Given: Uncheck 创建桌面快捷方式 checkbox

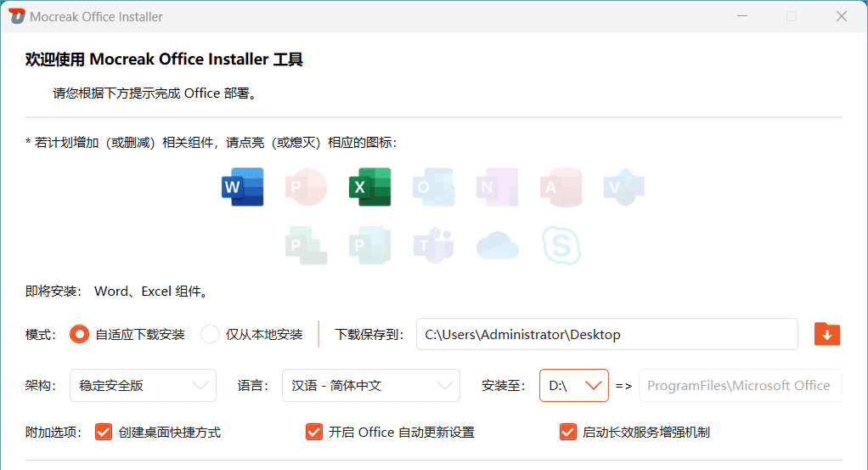Looking at the screenshot, I should [104, 432].
